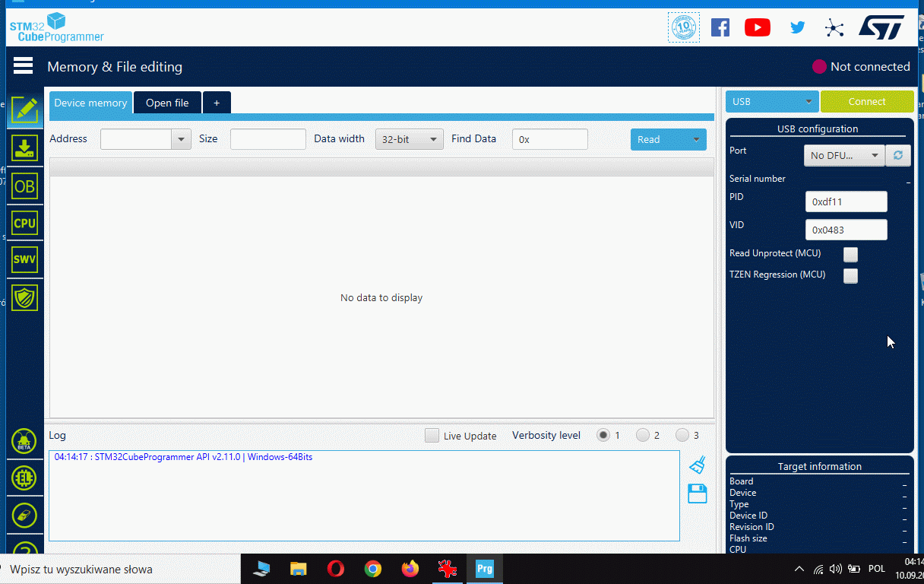924x584 pixels.
Task: Open the hamburger main menu
Action: point(23,66)
